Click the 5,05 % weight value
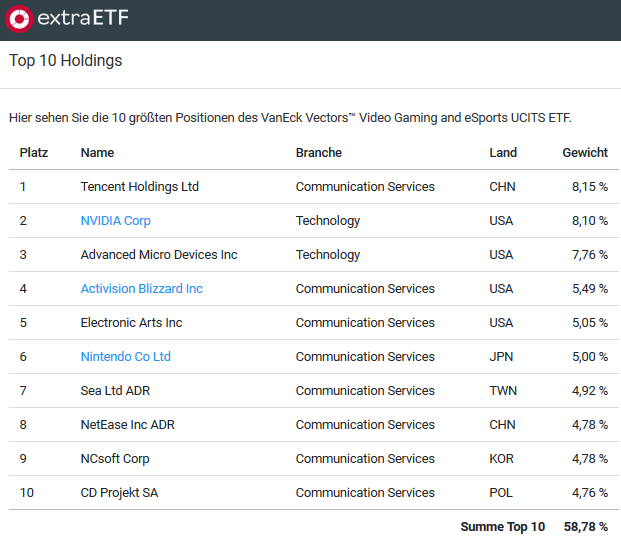 point(590,322)
